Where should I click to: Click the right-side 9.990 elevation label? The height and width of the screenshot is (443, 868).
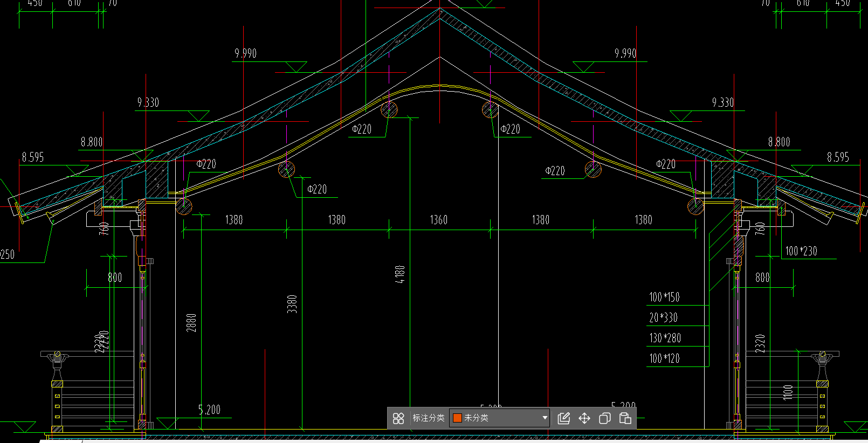coord(625,53)
